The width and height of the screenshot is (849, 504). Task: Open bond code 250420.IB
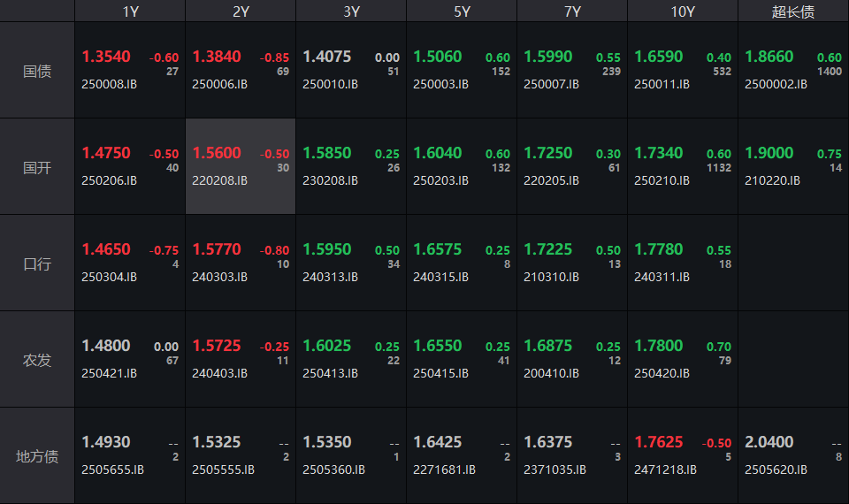tap(662, 373)
